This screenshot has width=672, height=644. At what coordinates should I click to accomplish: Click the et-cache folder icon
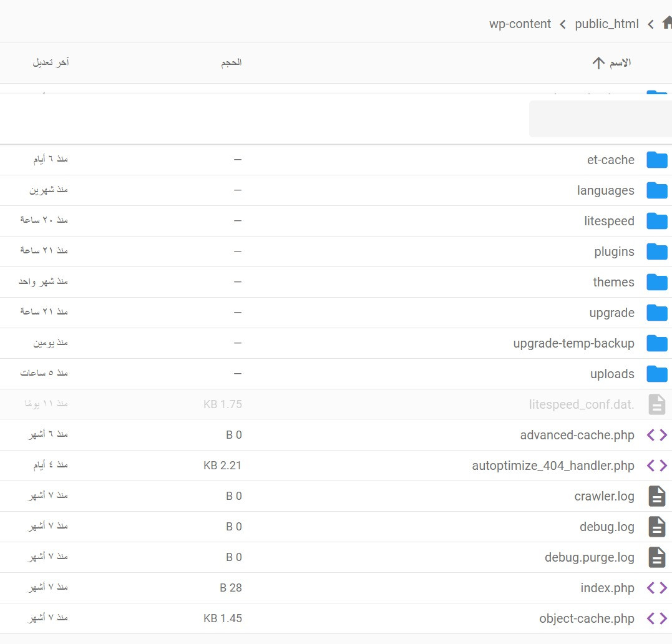656,160
